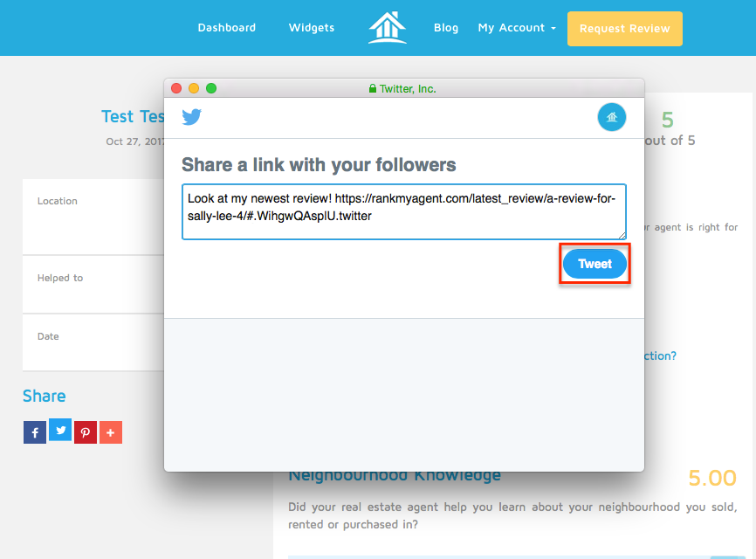The width and height of the screenshot is (756, 559).
Task: Close the Twitter popup window
Action: point(176,88)
